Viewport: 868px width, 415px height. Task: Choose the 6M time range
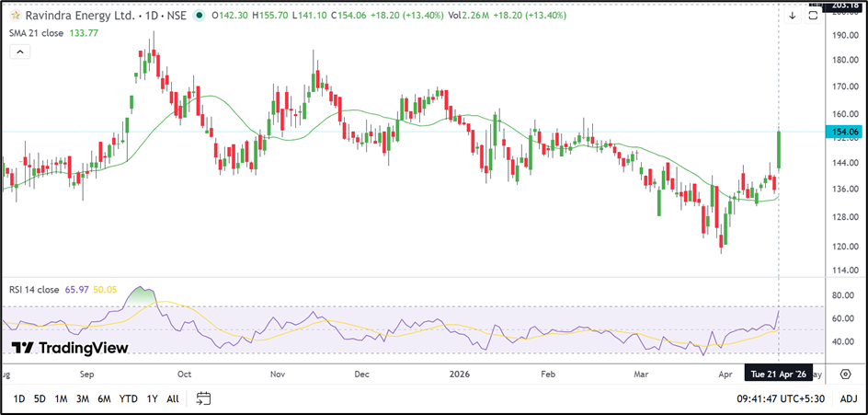[104, 398]
